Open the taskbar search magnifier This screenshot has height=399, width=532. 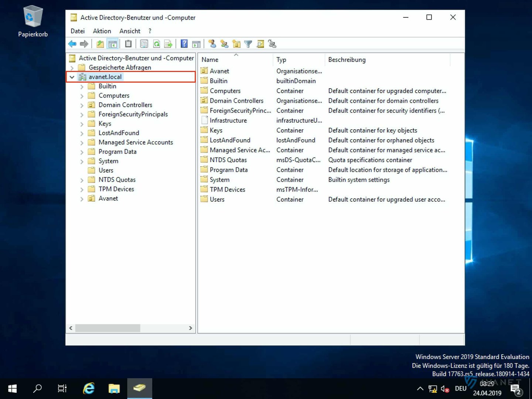click(37, 388)
